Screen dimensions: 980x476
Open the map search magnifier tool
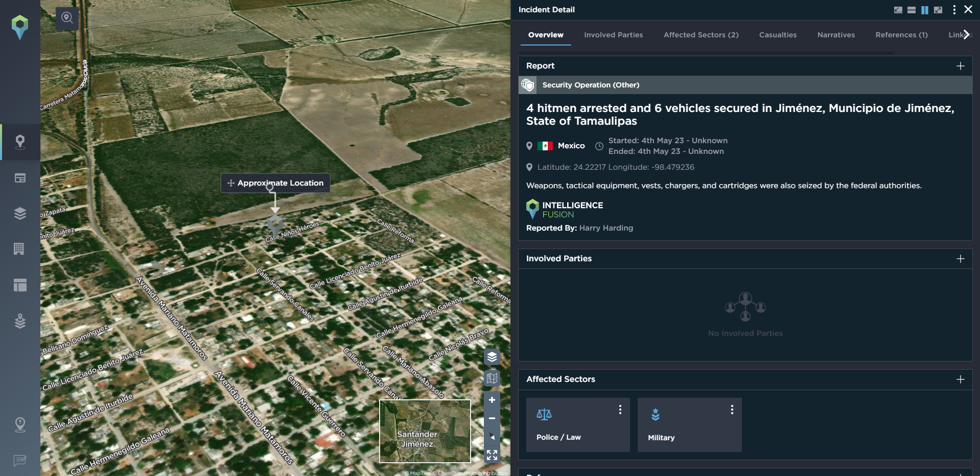pos(67,18)
